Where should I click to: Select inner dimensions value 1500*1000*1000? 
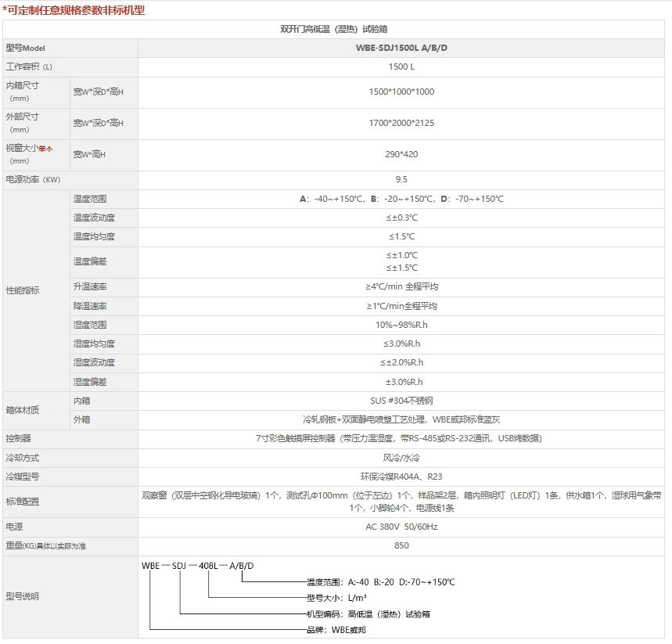pos(401,92)
